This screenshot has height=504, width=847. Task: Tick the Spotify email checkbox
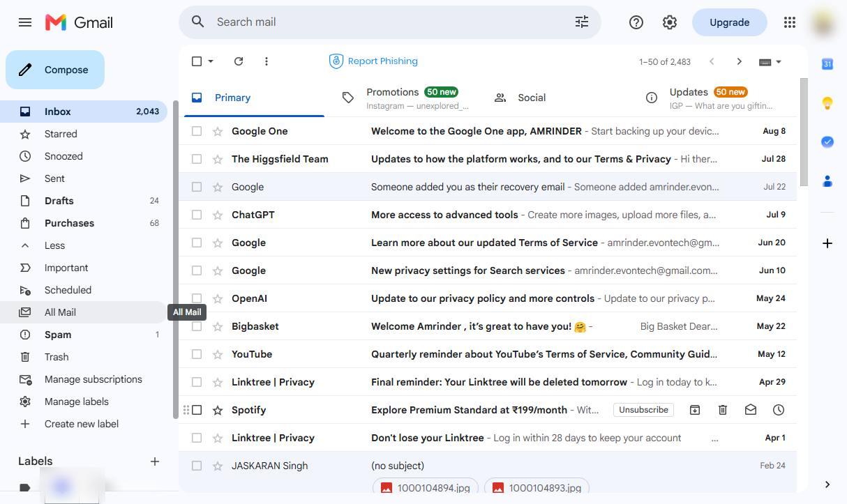coord(197,410)
